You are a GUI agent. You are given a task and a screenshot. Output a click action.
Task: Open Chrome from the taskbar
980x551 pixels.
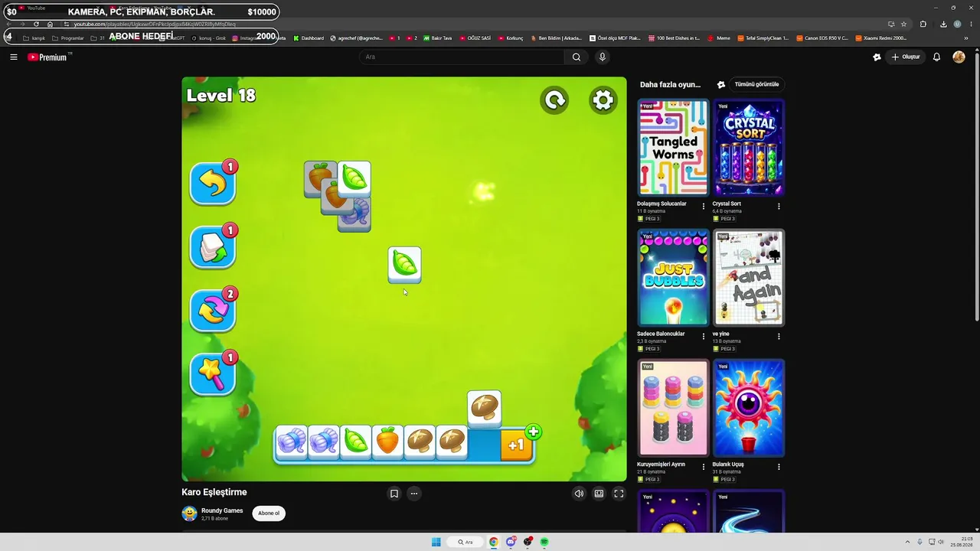(x=494, y=542)
